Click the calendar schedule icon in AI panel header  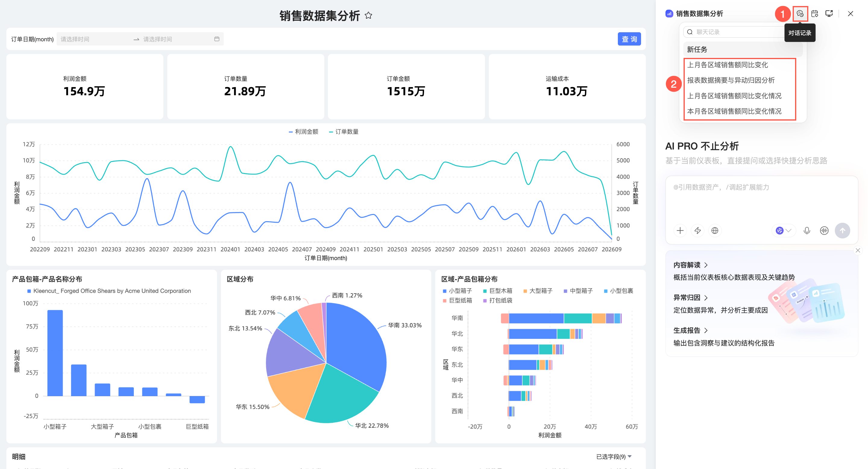(x=815, y=14)
